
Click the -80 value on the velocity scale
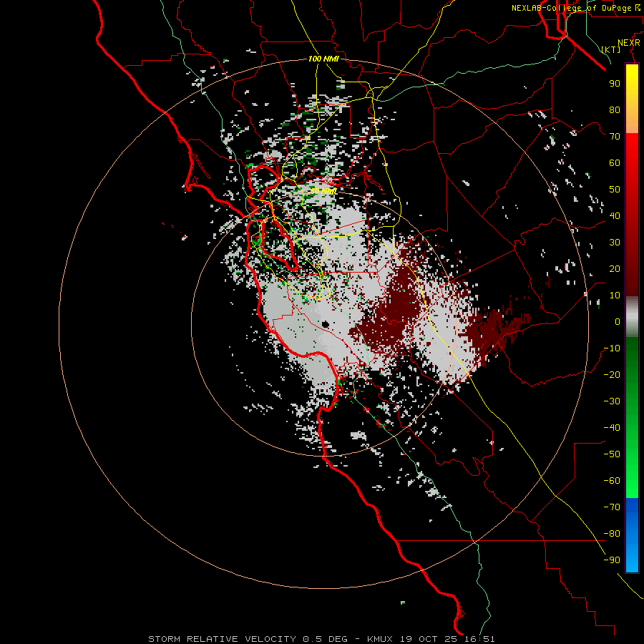[x=612, y=534]
